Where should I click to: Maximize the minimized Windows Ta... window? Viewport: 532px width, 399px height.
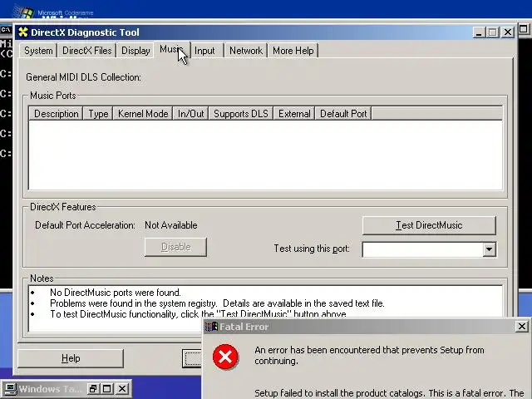[107, 388]
